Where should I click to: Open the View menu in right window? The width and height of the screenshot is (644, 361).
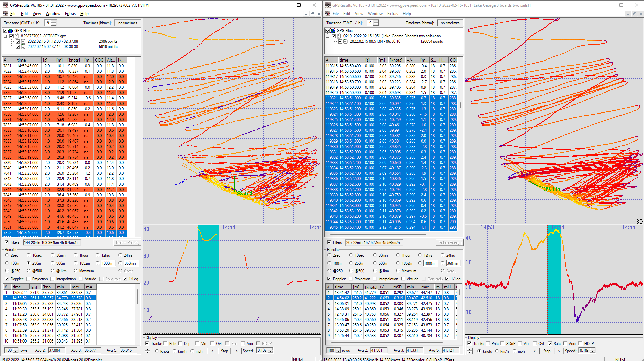[x=359, y=14]
